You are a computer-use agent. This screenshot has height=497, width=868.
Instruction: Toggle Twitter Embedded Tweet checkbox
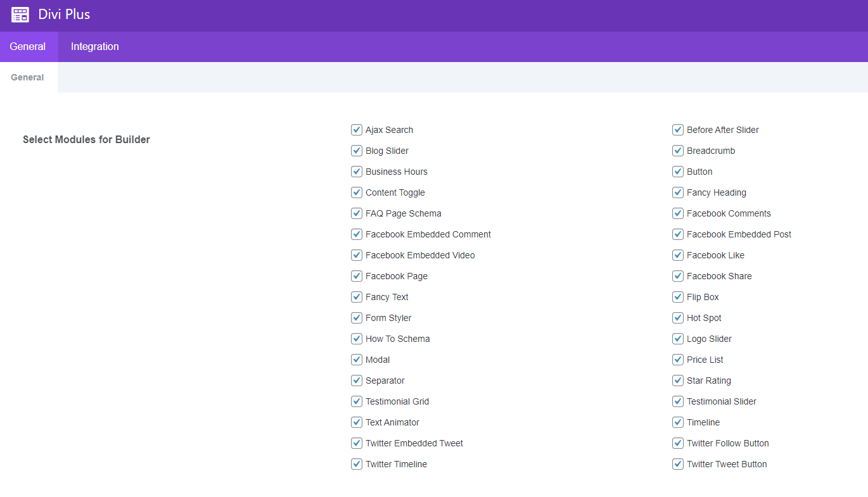click(x=357, y=443)
